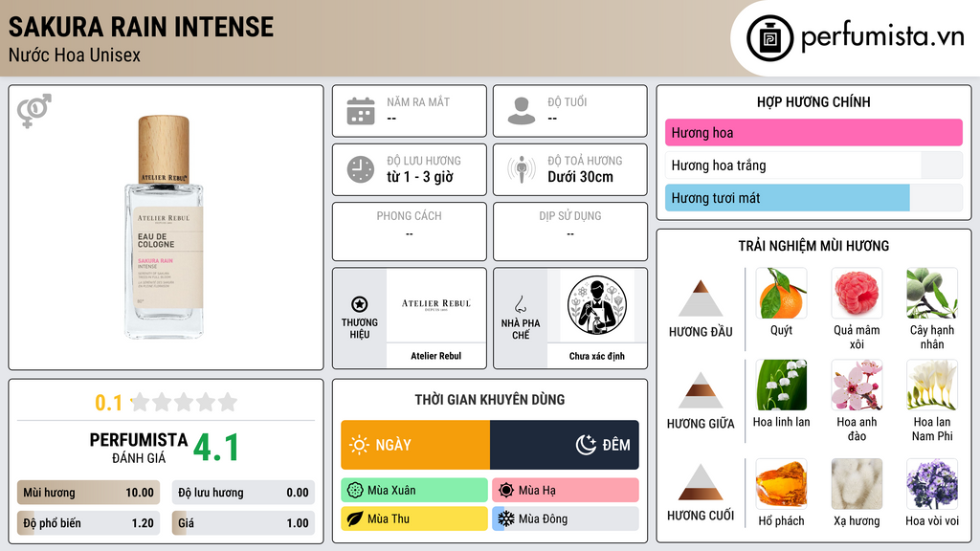
Task: Click the snowflake icon for Mùa Đông
Action: pos(506,518)
